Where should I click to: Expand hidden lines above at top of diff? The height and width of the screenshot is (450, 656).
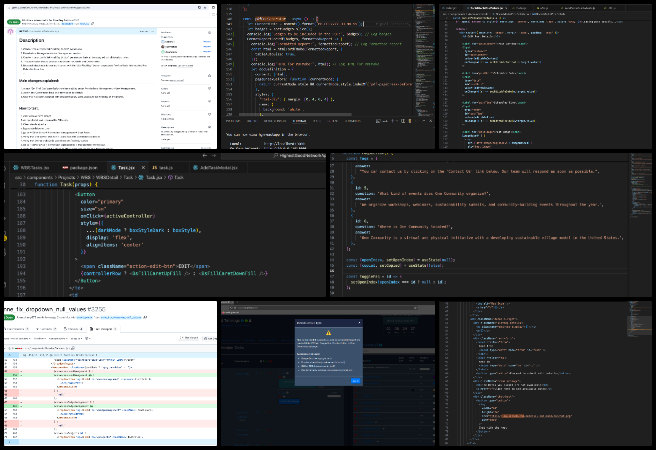coord(10,355)
